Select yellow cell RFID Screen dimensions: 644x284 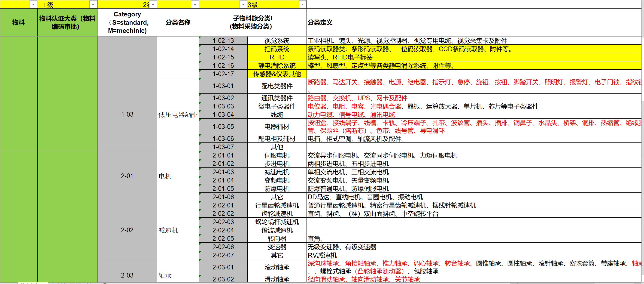pos(277,57)
